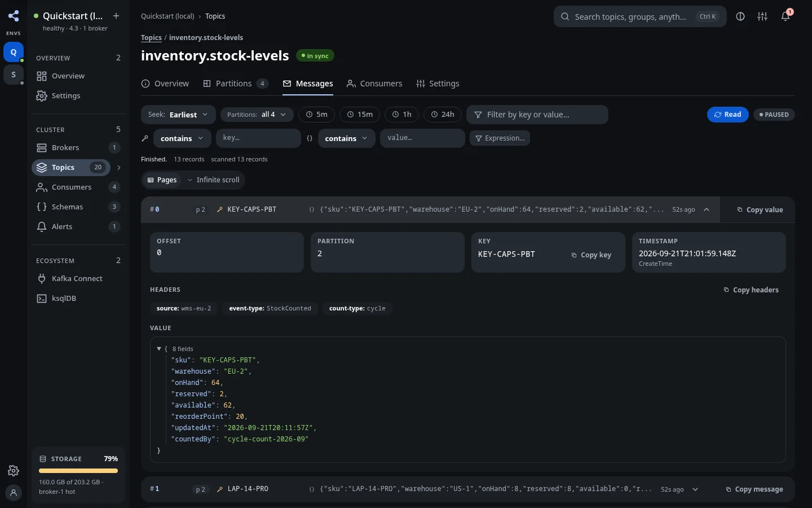Select the 5m time range chip

pyautogui.click(x=316, y=115)
